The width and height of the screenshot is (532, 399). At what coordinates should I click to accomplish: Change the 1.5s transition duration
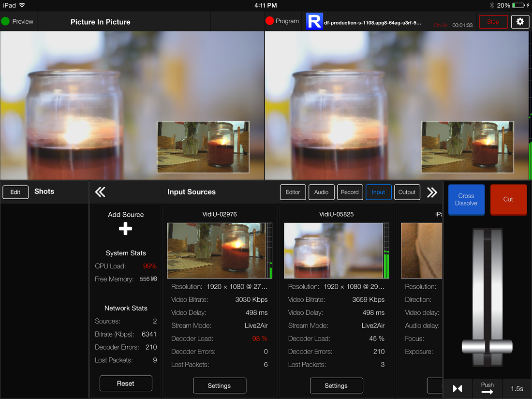click(x=517, y=388)
